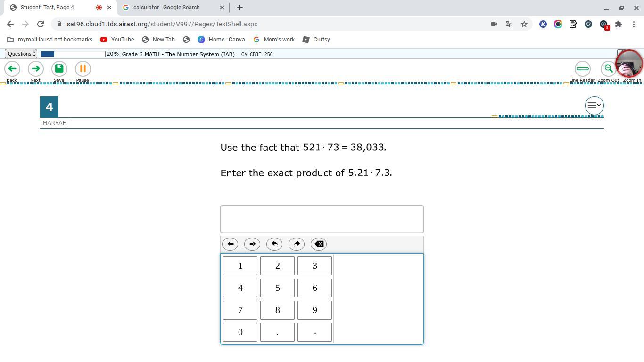644x362 pixels.
Task: Click the multicolor ring extension icon
Action: coord(558,24)
